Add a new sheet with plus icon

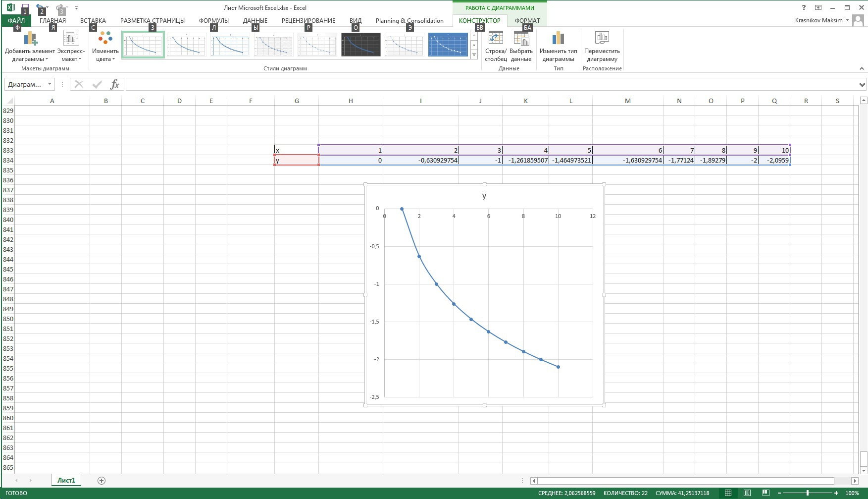[102, 481]
